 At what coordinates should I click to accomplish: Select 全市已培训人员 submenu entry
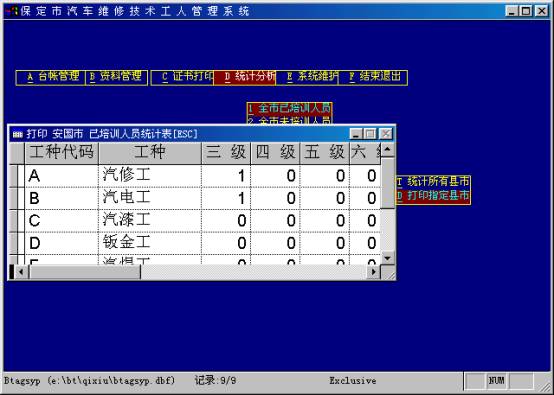pyautogui.click(x=289, y=108)
